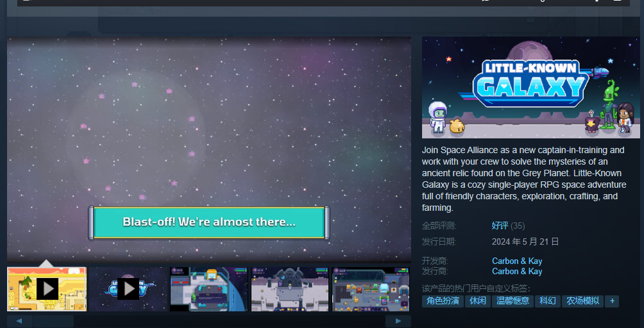Screen dimensions: 644x328
Task: Select the 角色扮演 tag
Action: pyautogui.click(x=443, y=301)
